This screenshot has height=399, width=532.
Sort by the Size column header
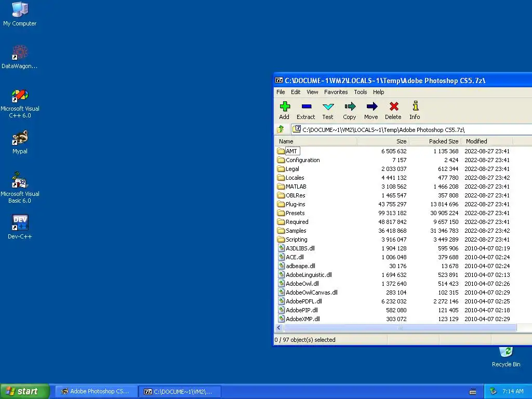pyautogui.click(x=383, y=141)
